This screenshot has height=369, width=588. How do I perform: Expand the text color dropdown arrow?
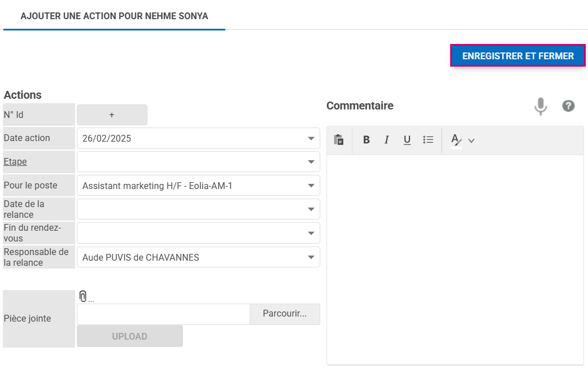coord(471,140)
